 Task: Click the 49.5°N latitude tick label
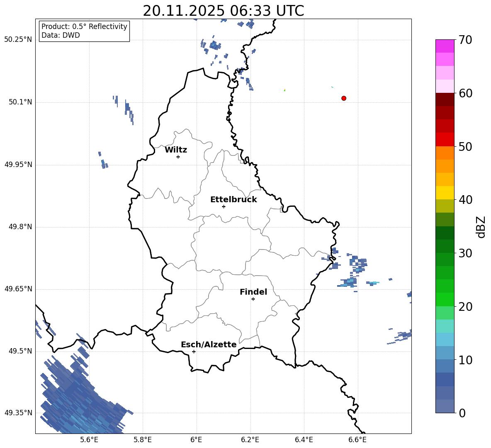click(x=20, y=351)
